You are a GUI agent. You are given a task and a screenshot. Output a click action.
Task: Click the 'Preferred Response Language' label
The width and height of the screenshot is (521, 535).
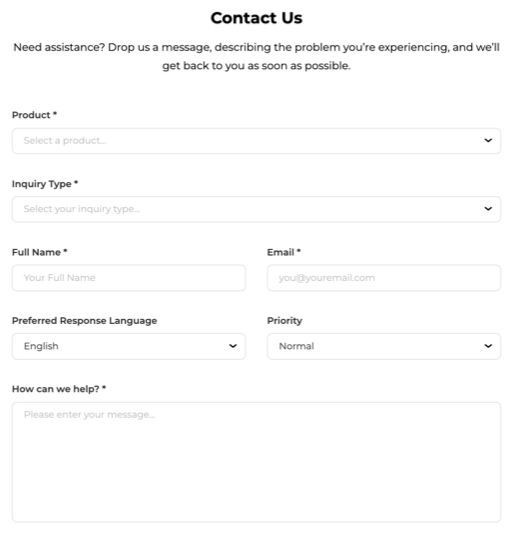click(x=85, y=321)
